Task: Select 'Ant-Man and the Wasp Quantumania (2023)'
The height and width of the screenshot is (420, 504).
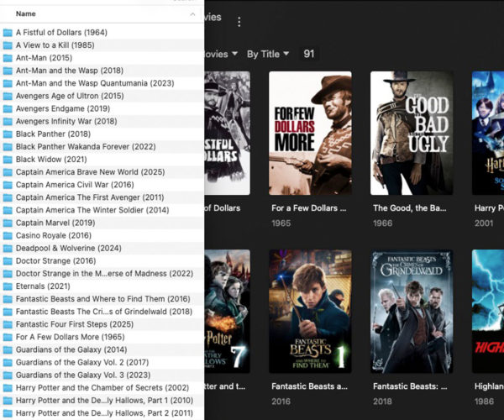Action: pos(102,83)
